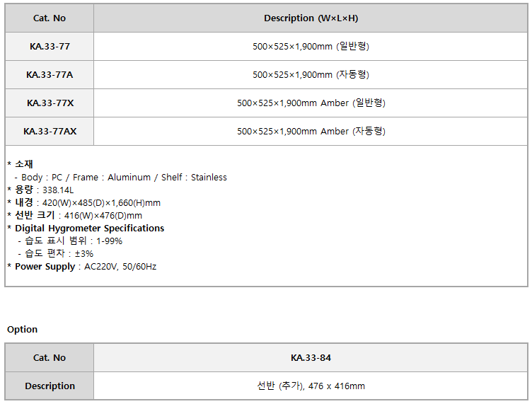Click the 습도 표시 범위 1-99% line

(70, 241)
